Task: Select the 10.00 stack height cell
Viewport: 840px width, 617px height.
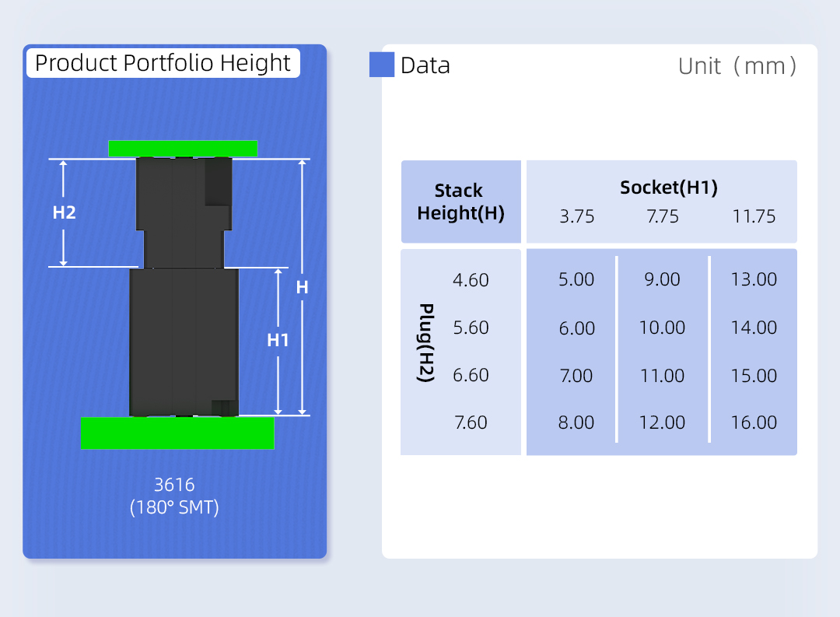Action: pos(662,328)
